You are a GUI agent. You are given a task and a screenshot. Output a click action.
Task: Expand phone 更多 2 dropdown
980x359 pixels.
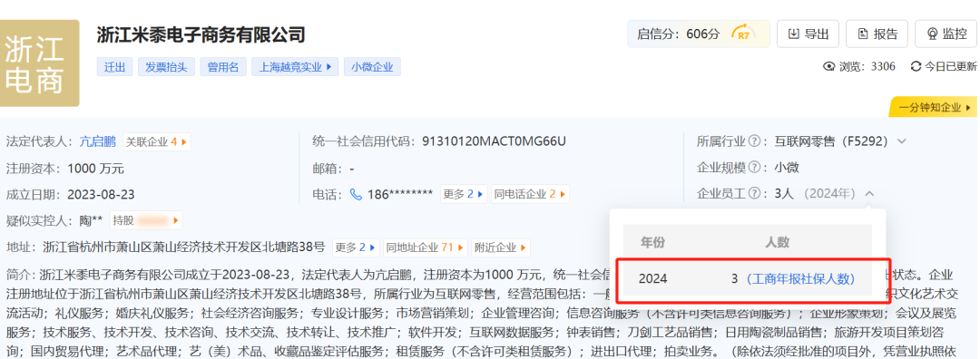point(463,194)
